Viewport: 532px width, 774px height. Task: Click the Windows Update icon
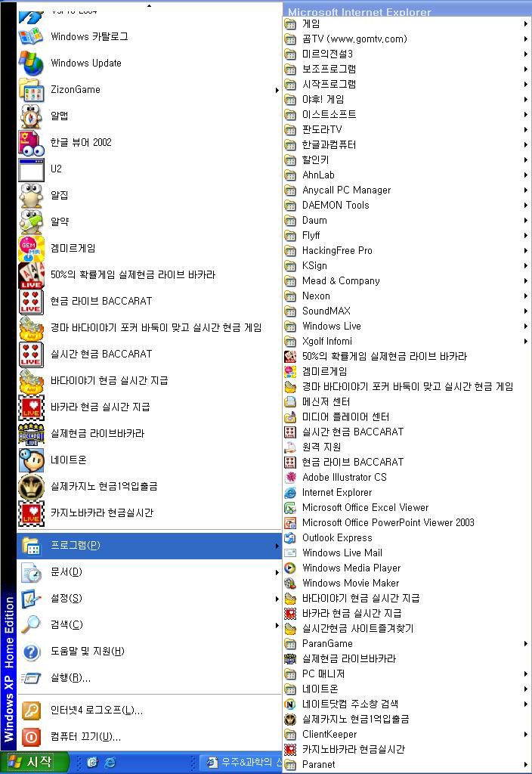30,63
